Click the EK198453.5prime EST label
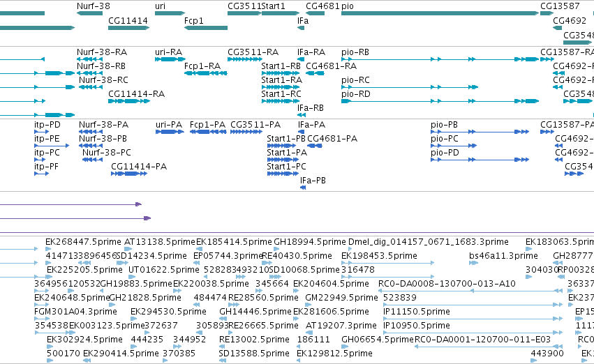The image size is (594, 364). (x=379, y=256)
